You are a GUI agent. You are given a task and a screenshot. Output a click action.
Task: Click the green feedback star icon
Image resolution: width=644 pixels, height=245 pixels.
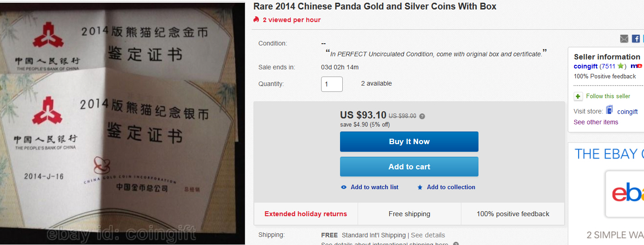click(x=621, y=66)
